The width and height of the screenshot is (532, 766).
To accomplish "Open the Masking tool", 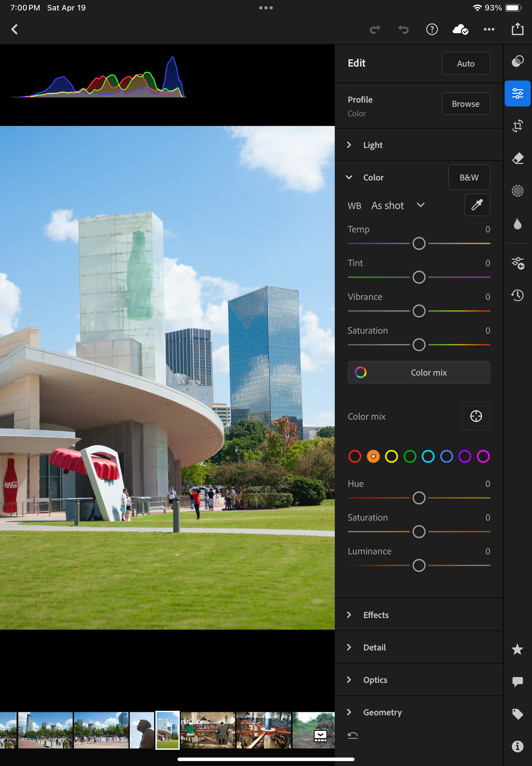I will point(517,191).
